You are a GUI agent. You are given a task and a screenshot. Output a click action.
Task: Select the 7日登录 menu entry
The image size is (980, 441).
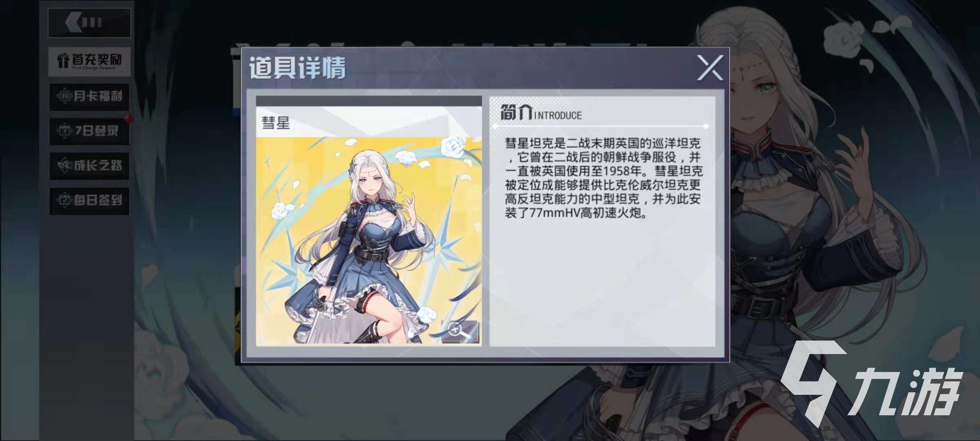[89, 131]
